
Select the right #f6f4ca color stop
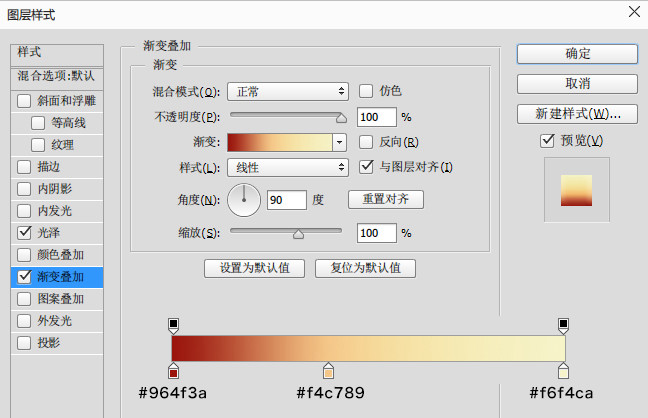(x=563, y=371)
